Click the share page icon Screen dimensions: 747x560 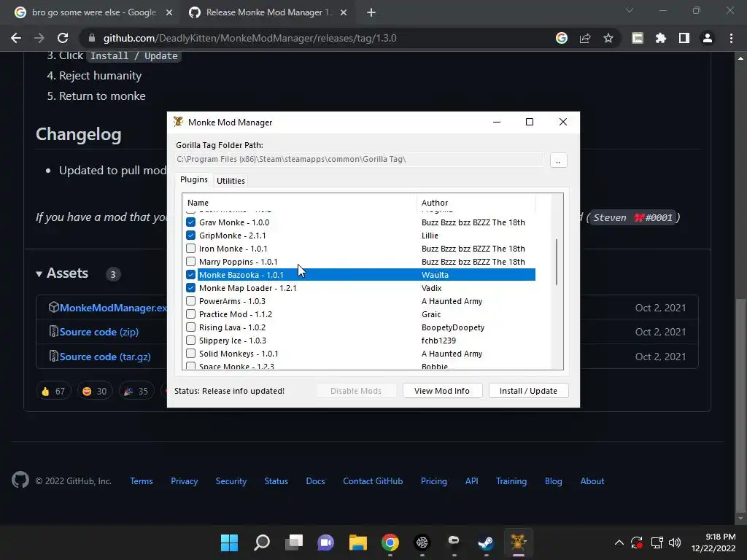585,38
